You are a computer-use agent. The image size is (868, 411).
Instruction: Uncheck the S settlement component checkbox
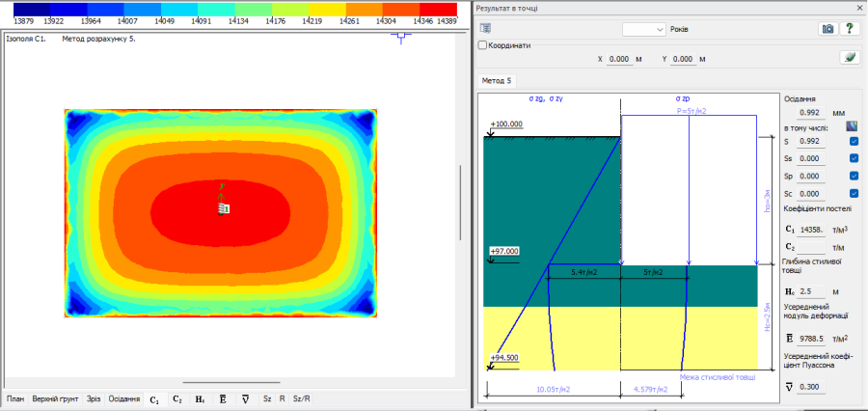(x=854, y=142)
